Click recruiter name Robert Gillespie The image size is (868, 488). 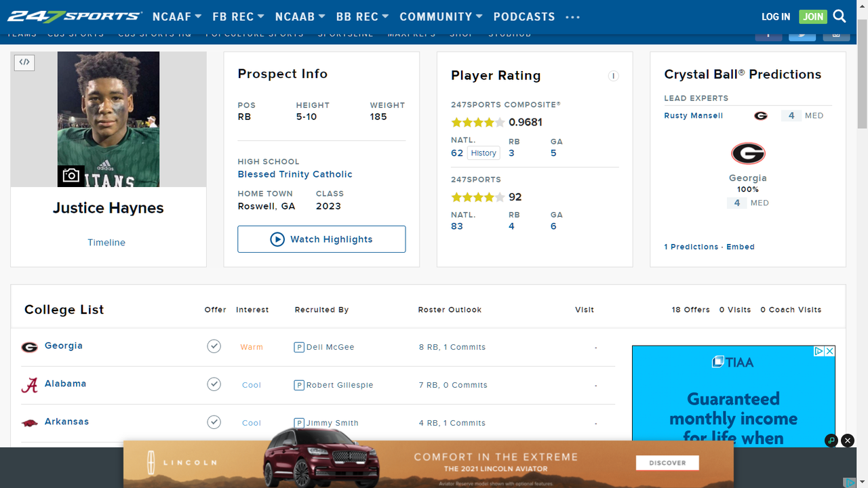pyautogui.click(x=340, y=385)
